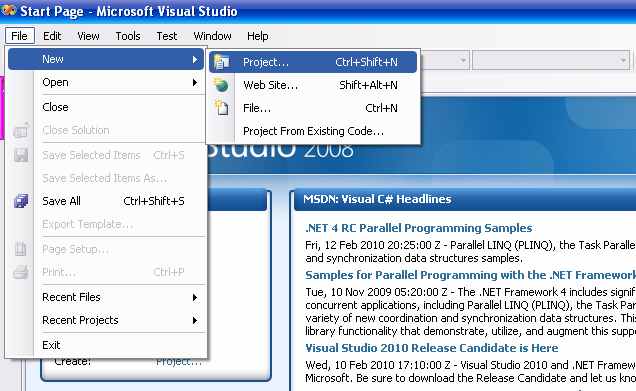The height and width of the screenshot is (391, 636).
Task: Open the File menu
Action: pyautogui.click(x=19, y=36)
